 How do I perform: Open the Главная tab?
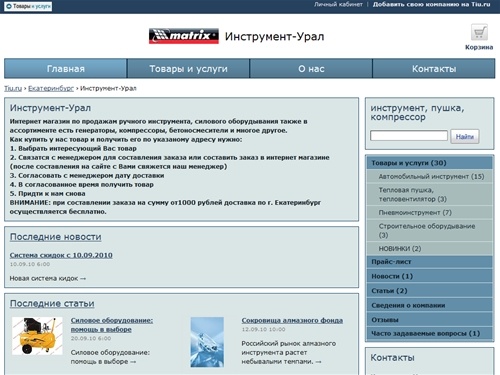[x=66, y=69]
